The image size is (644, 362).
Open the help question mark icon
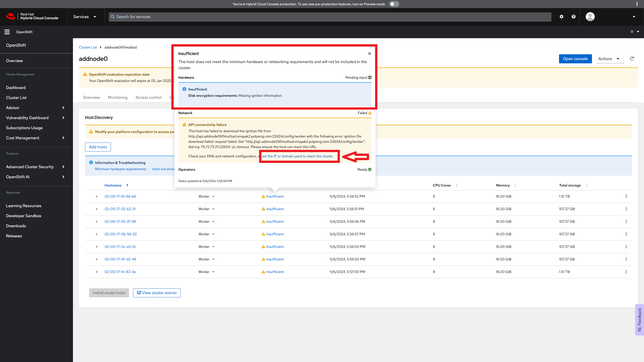(574, 17)
